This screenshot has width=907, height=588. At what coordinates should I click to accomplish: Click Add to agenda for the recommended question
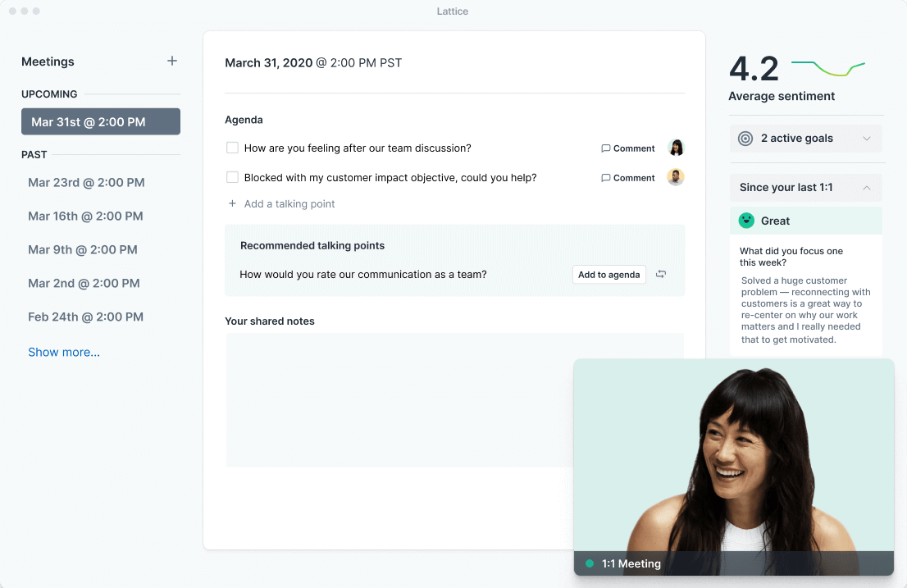tap(608, 275)
